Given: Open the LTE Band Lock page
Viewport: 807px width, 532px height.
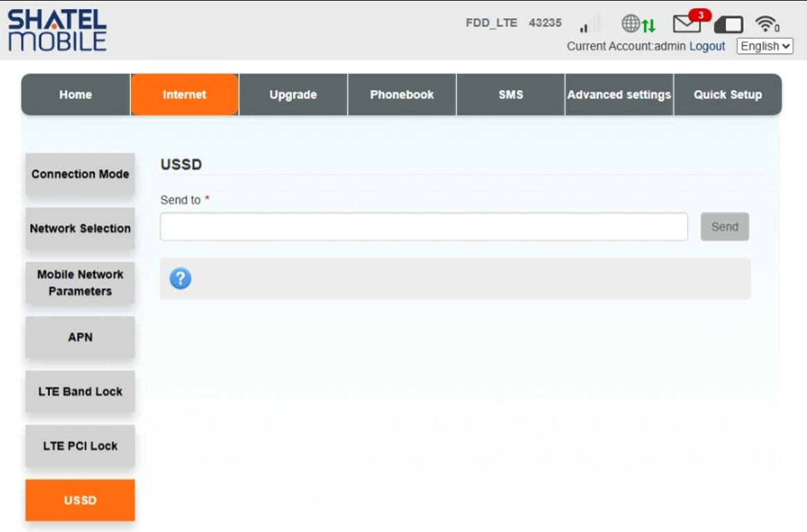Looking at the screenshot, I should 80,392.
